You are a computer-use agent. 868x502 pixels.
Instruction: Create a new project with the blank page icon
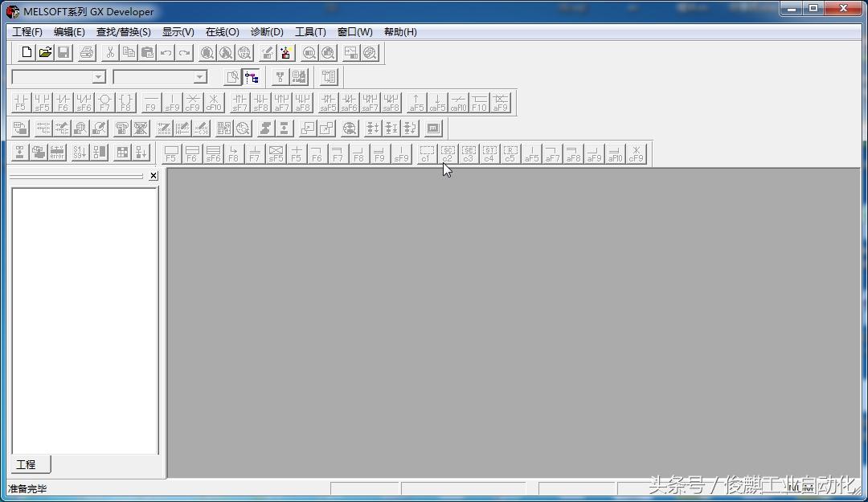26,52
